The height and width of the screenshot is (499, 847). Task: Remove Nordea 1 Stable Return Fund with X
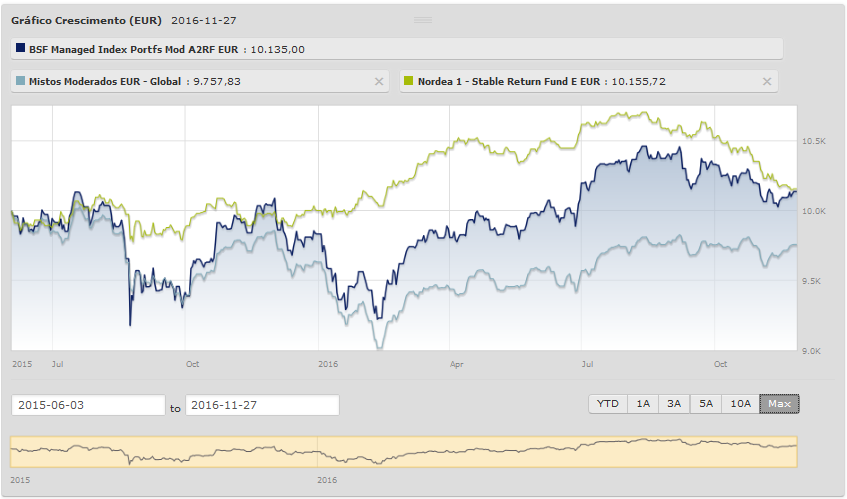pyautogui.click(x=767, y=82)
